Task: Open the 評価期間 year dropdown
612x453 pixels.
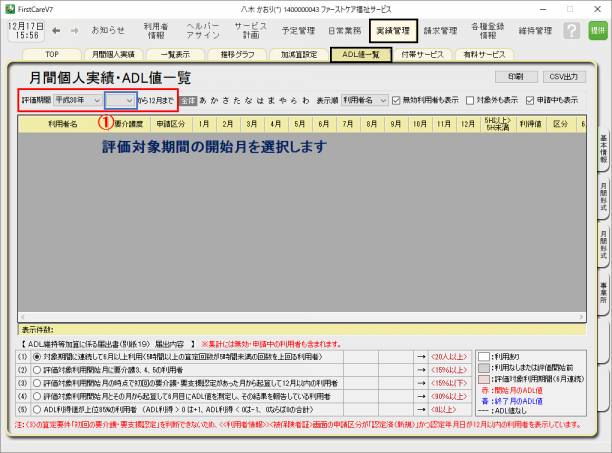Action: point(79,100)
